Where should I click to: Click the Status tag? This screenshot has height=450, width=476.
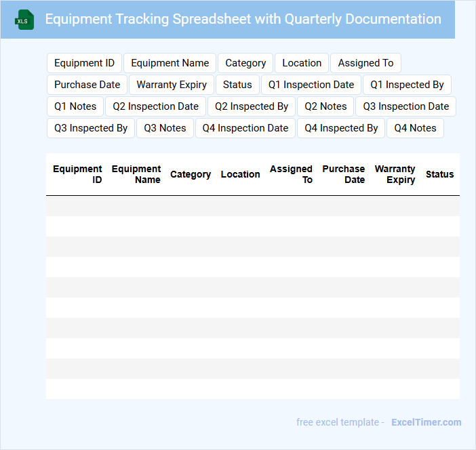pos(237,85)
